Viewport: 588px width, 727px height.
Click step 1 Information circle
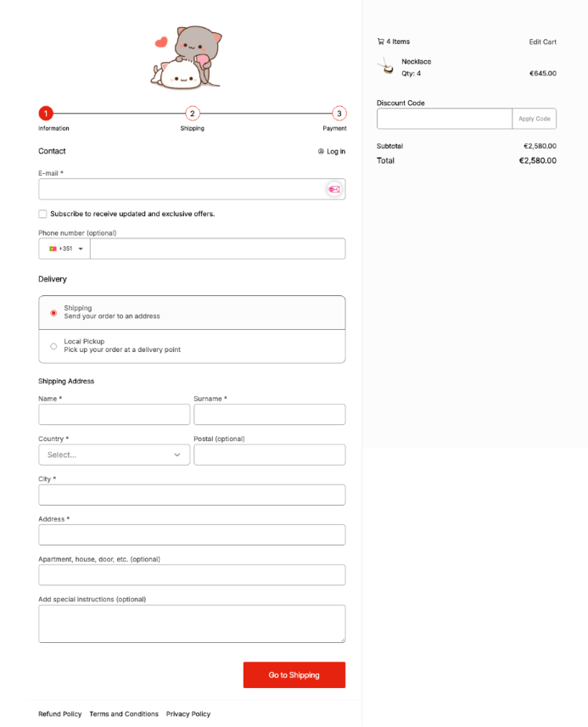point(46,114)
